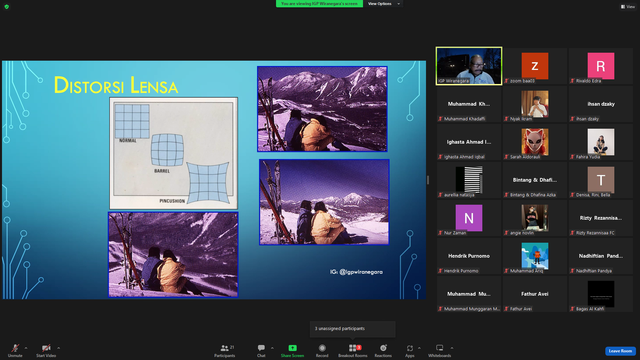Click the lens distortion grid diagram on the slide

173,153
